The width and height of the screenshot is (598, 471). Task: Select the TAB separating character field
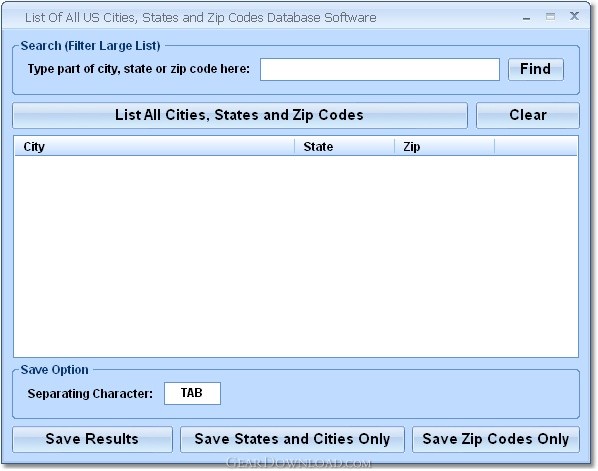click(192, 393)
